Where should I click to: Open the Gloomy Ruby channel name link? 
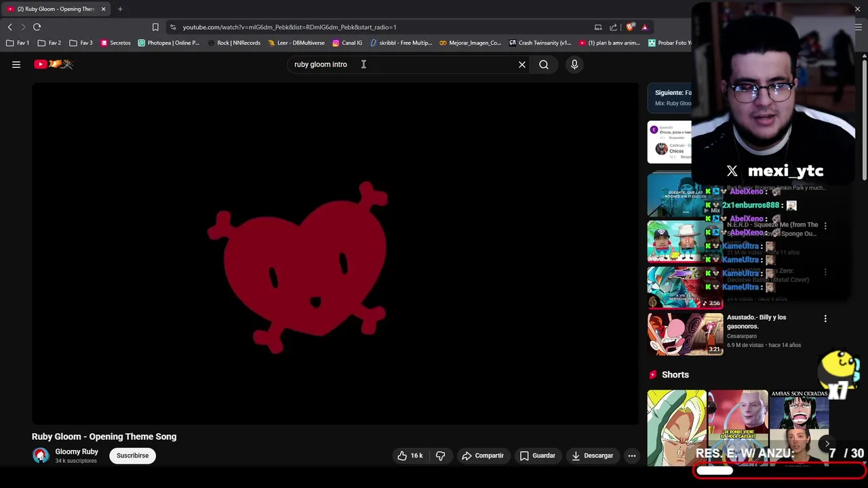(77, 451)
